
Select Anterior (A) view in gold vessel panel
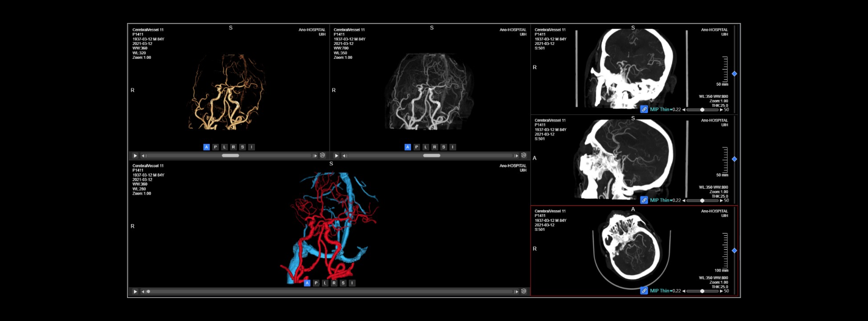coord(207,147)
